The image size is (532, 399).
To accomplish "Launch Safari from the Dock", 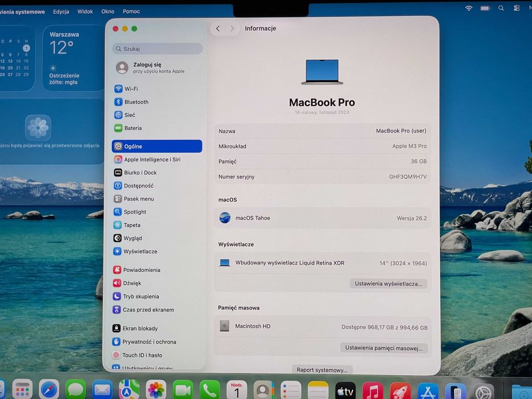I will [x=49, y=390].
